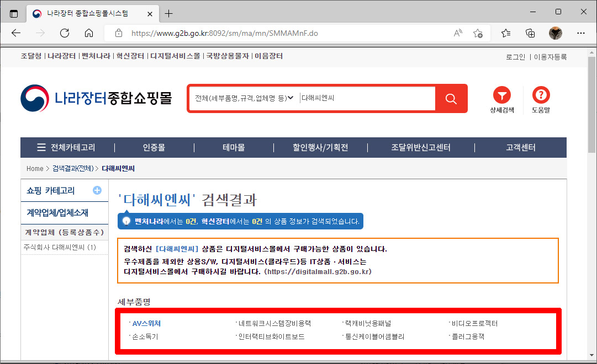
Task: Open the 전체(세부품명,규격,업체명 등) search scope dropdown
Action: (x=244, y=98)
